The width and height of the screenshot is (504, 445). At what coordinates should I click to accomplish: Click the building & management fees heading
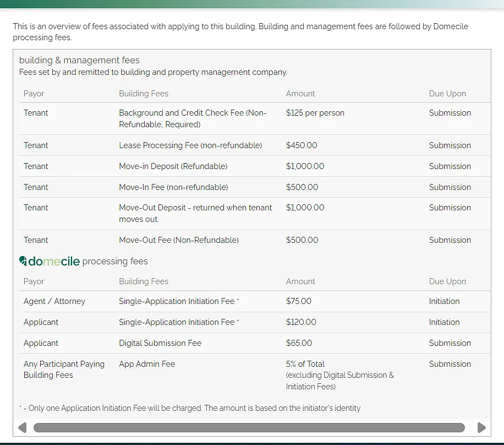[79, 61]
